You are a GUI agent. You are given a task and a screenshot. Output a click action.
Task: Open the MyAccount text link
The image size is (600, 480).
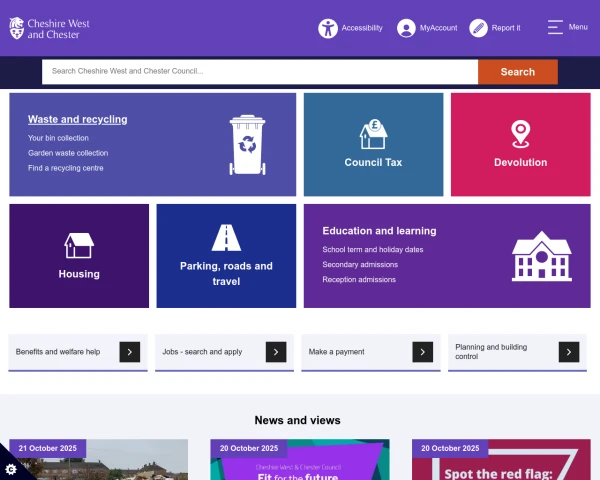coord(439,28)
